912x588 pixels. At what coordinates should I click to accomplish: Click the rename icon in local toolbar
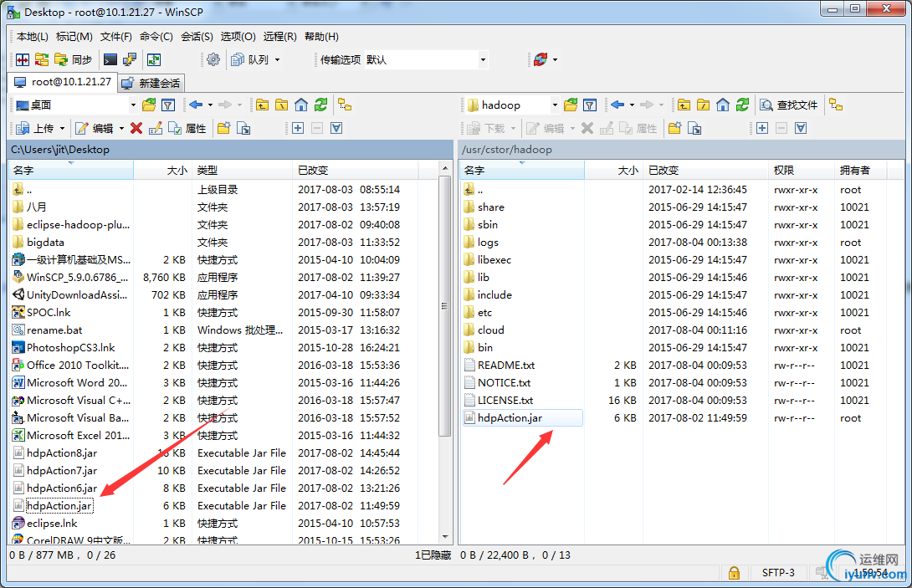(x=156, y=128)
